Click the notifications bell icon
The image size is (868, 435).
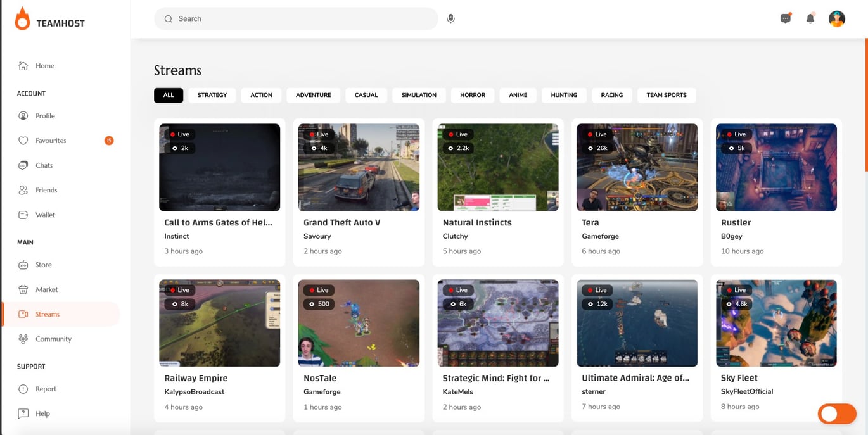pyautogui.click(x=810, y=18)
